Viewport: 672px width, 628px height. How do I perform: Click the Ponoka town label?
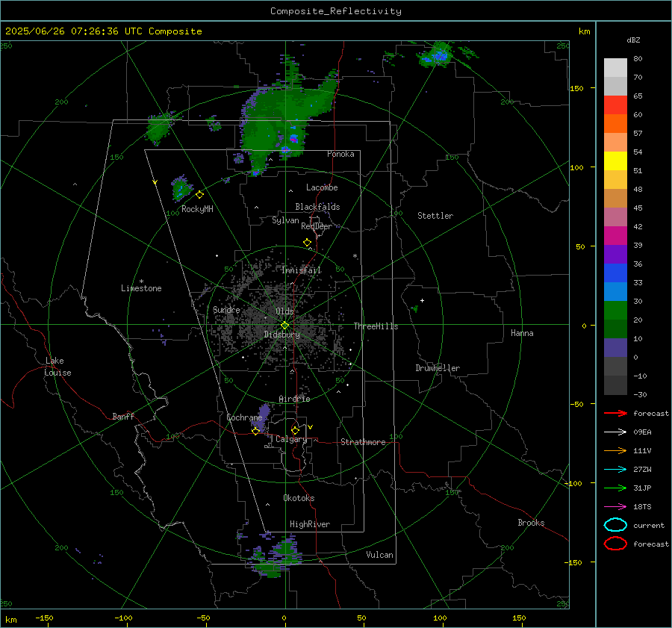(340, 154)
